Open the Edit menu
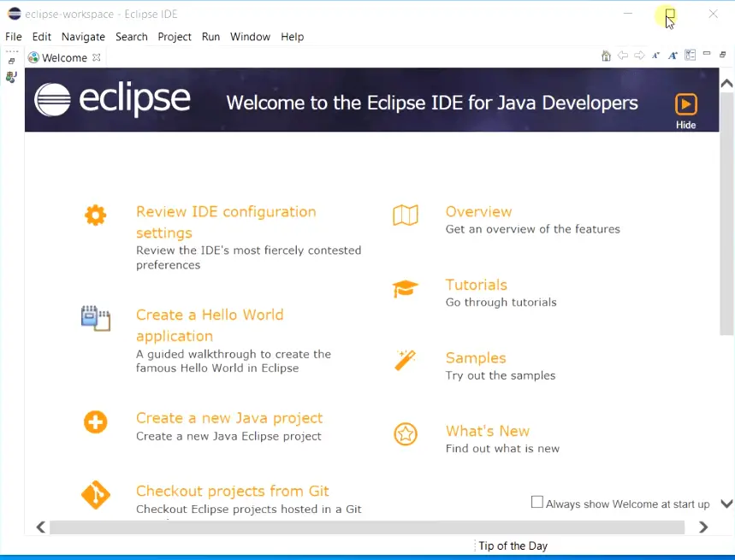 pyautogui.click(x=42, y=37)
